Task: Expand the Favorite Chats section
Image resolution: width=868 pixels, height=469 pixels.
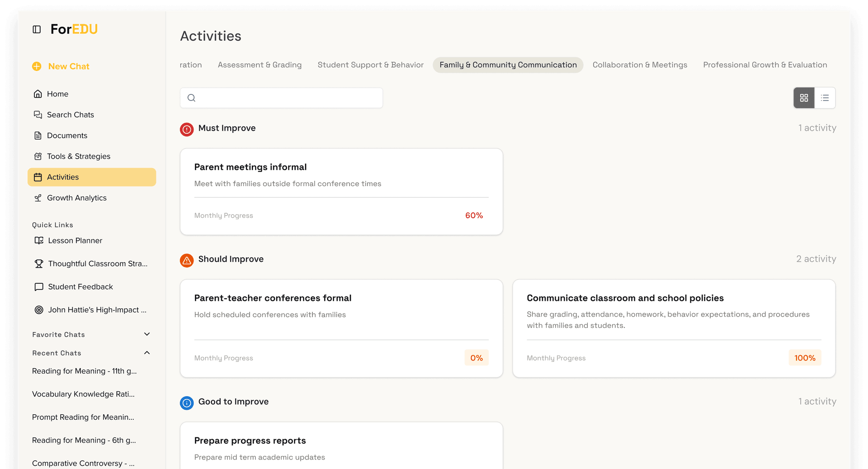Action: point(147,334)
